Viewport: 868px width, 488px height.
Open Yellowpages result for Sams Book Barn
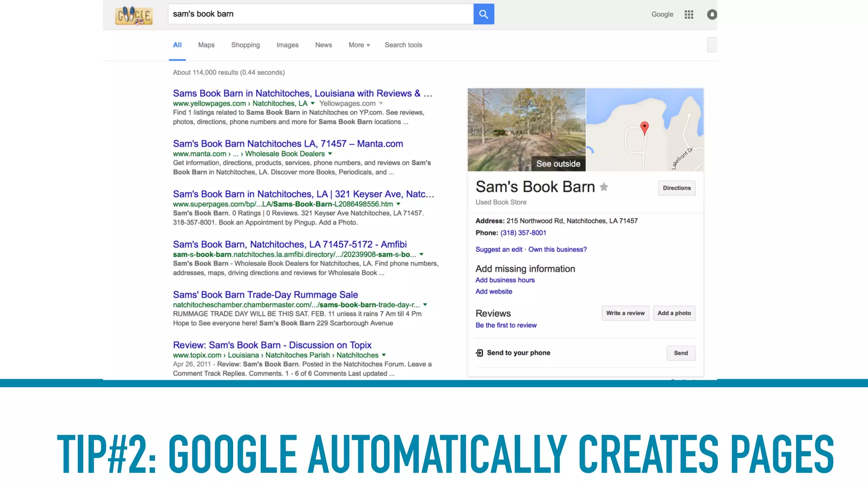(303, 93)
